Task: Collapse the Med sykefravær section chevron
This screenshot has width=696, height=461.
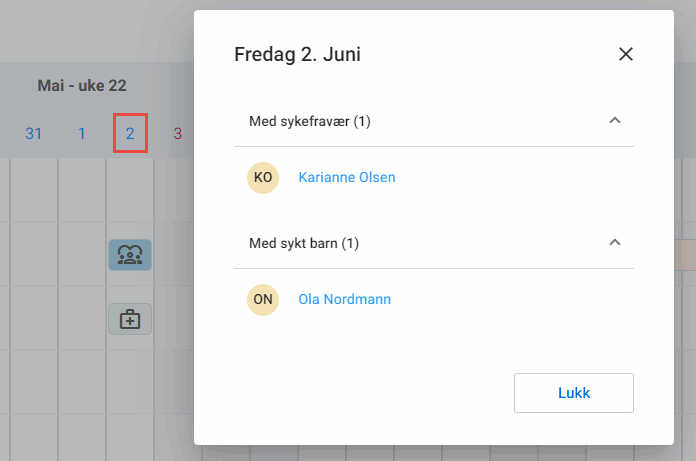Action: pos(615,121)
